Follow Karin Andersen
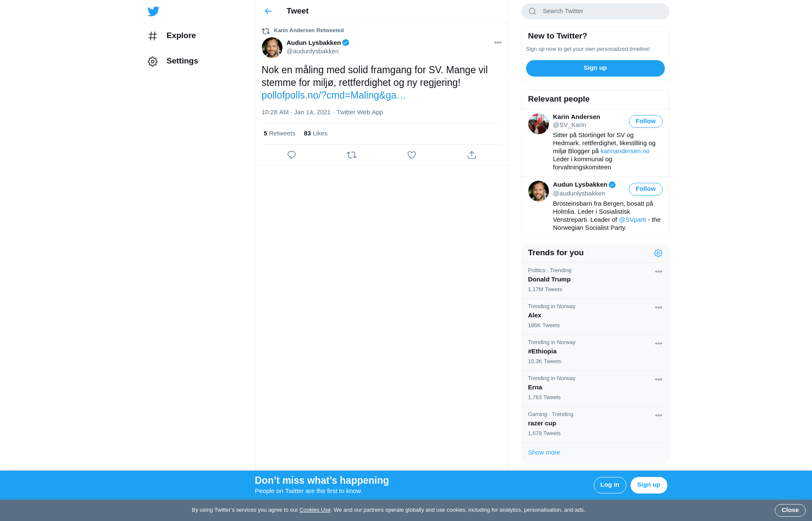Viewport: 812px width, 521px height. click(x=645, y=121)
